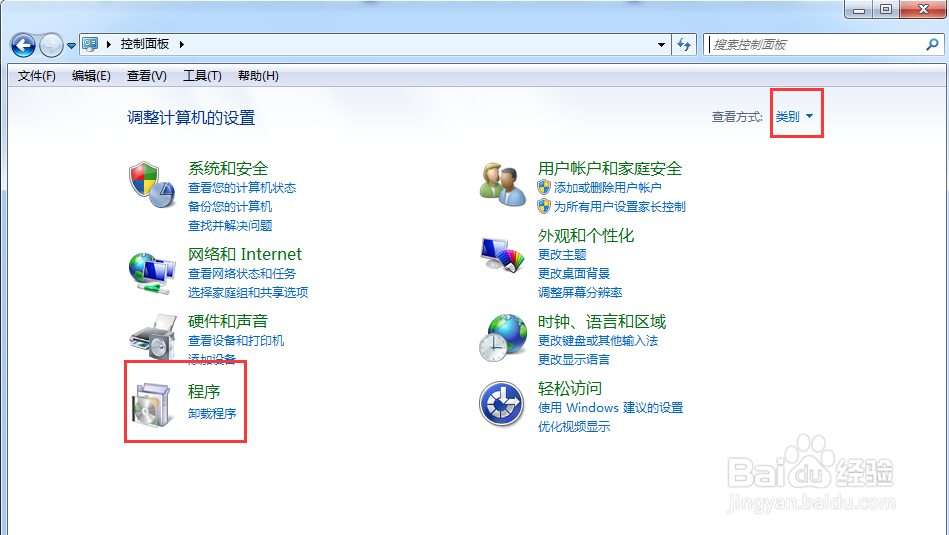Click 更改桌面背景 link
Image resolution: width=949 pixels, height=535 pixels.
click(x=574, y=273)
